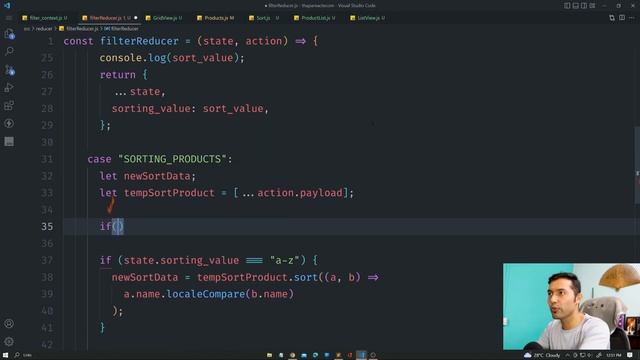Screen dimensions: 640x360
Task: Open File Explorer from the taskbar
Action: pos(269,355)
